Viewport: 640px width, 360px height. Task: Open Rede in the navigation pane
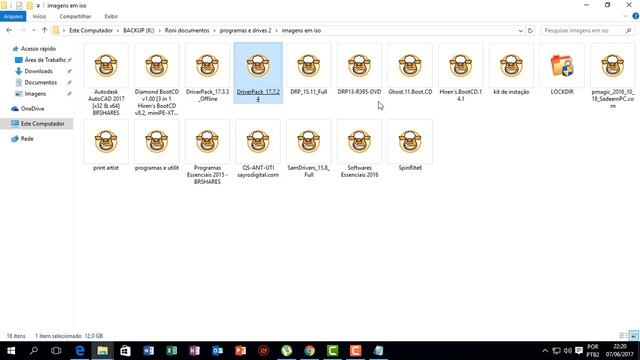click(x=27, y=139)
